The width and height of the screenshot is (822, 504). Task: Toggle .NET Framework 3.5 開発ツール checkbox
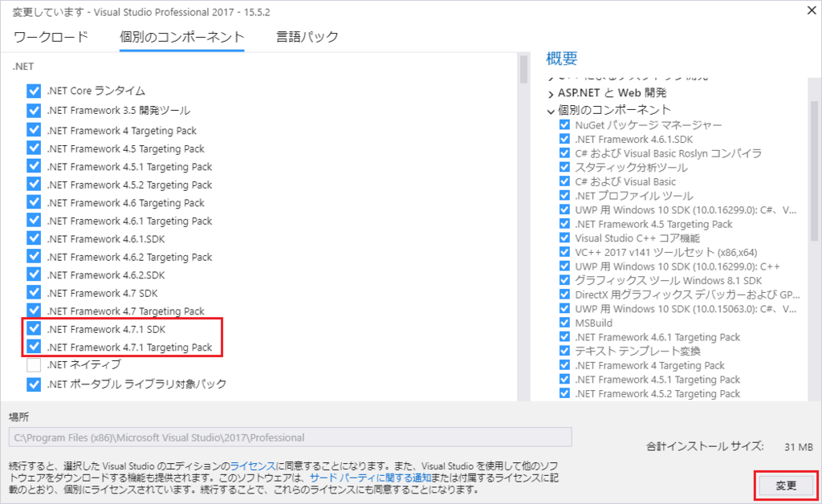pos(34,111)
